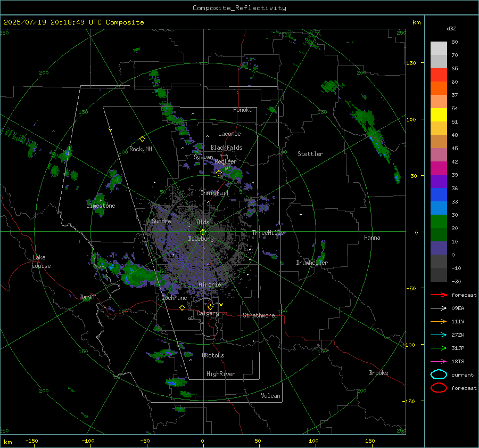Click the Composite_Reflectivity title
479x448 pixels.
click(x=240, y=8)
